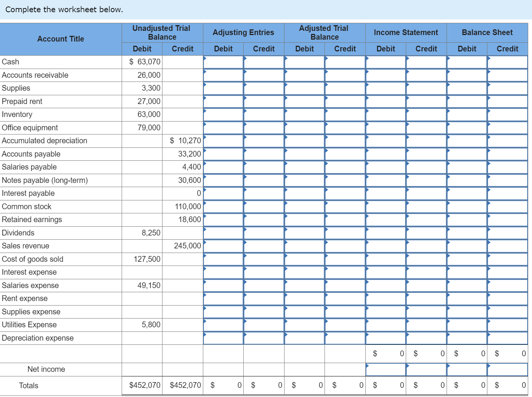Click the $452,070 unadjusted debit total

[x=145, y=385]
